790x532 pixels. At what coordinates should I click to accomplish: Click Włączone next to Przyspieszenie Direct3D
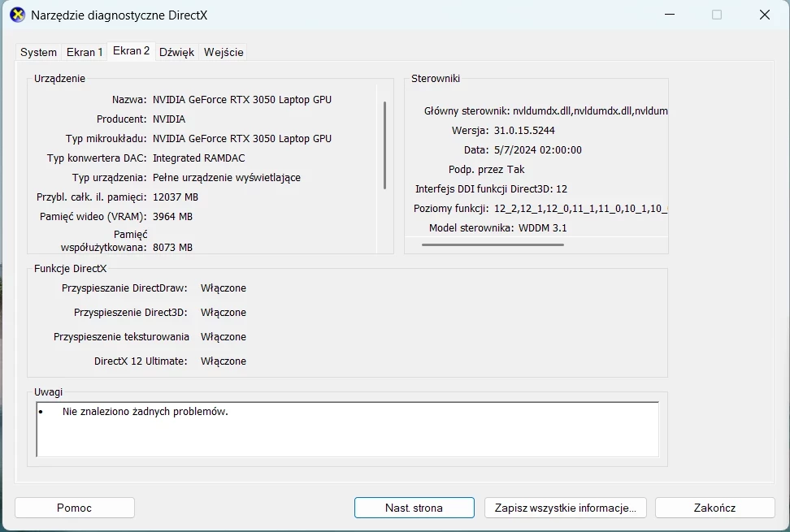[x=224, y=313]
